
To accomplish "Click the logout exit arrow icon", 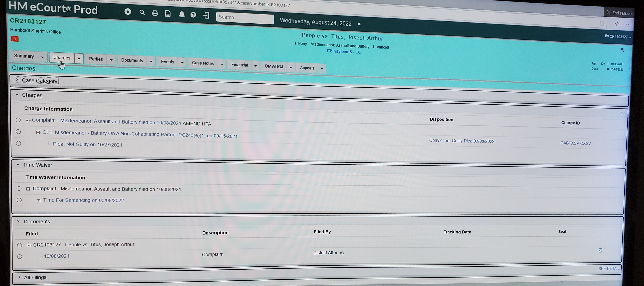I will click(x=206, y=16).
